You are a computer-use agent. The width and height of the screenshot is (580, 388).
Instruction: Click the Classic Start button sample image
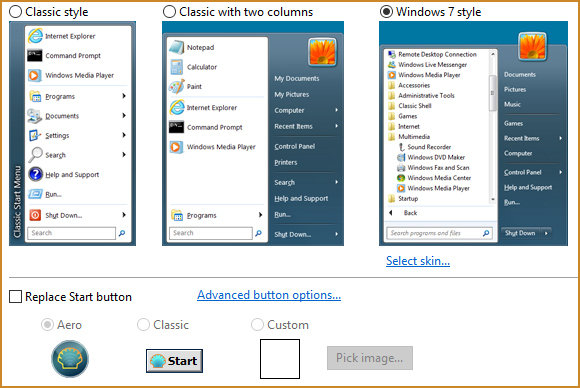coord(174,361)
